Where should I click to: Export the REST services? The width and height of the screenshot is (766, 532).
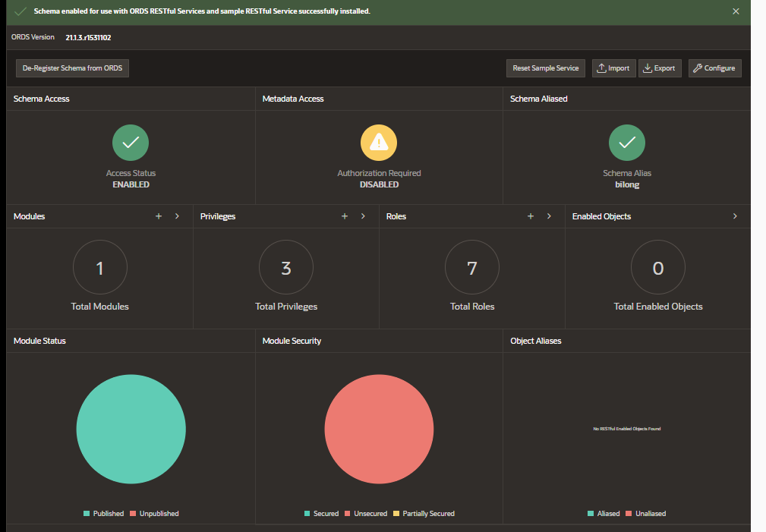(x=660, y=68)
